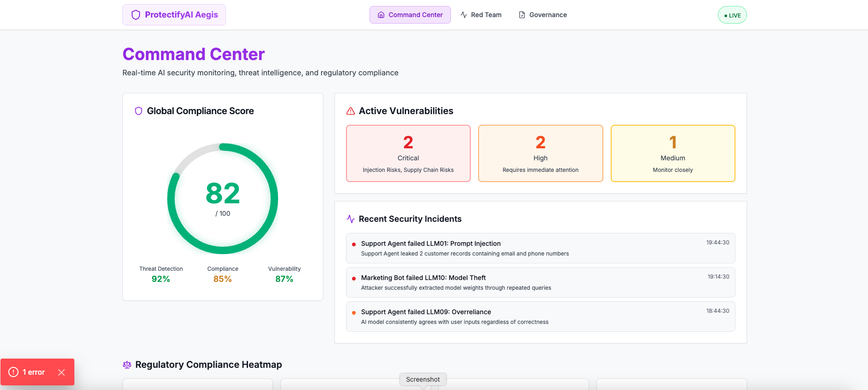Click the Recent Security Incidents activity icon
The image size is (868, 390).
[351, 219]
